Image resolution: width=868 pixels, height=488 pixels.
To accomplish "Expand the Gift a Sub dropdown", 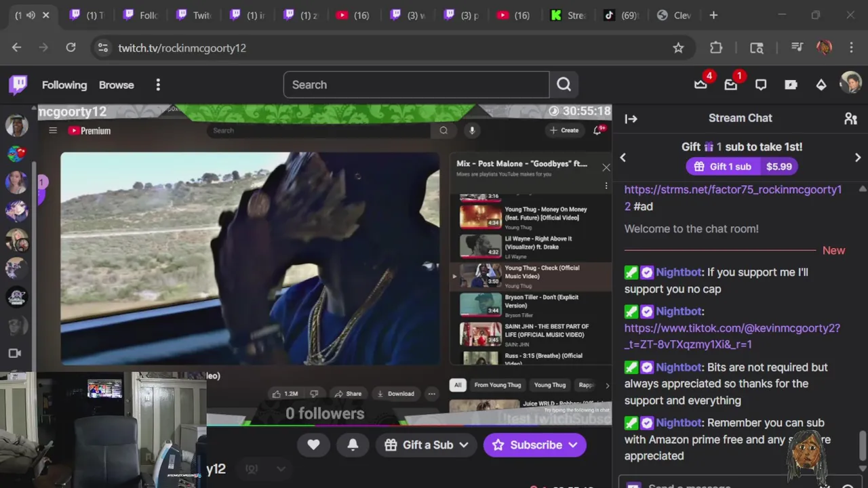I will 464,445.
